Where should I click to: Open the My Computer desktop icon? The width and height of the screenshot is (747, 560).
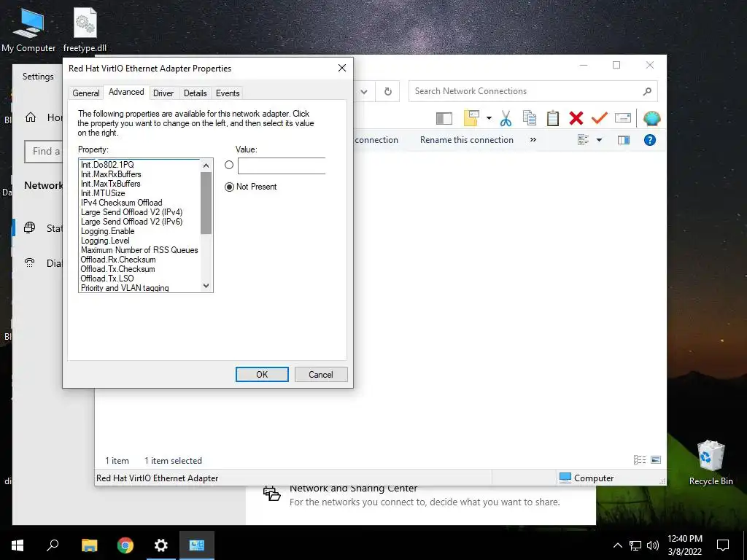28,31
